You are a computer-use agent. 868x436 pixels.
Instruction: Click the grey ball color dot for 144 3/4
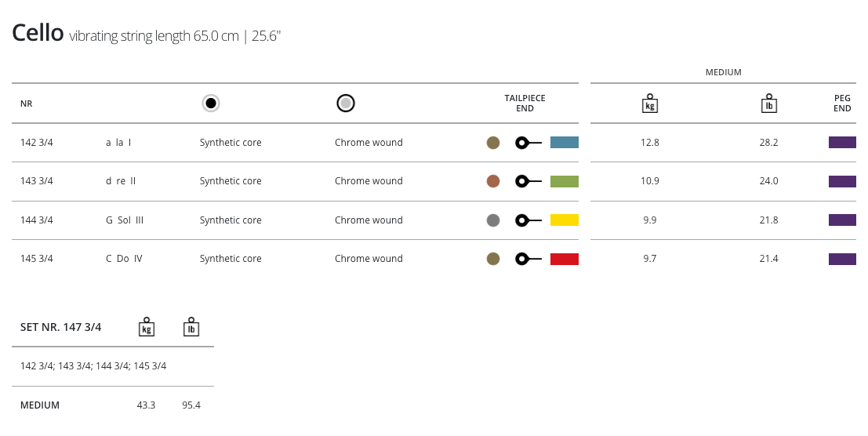pos(493,220)
